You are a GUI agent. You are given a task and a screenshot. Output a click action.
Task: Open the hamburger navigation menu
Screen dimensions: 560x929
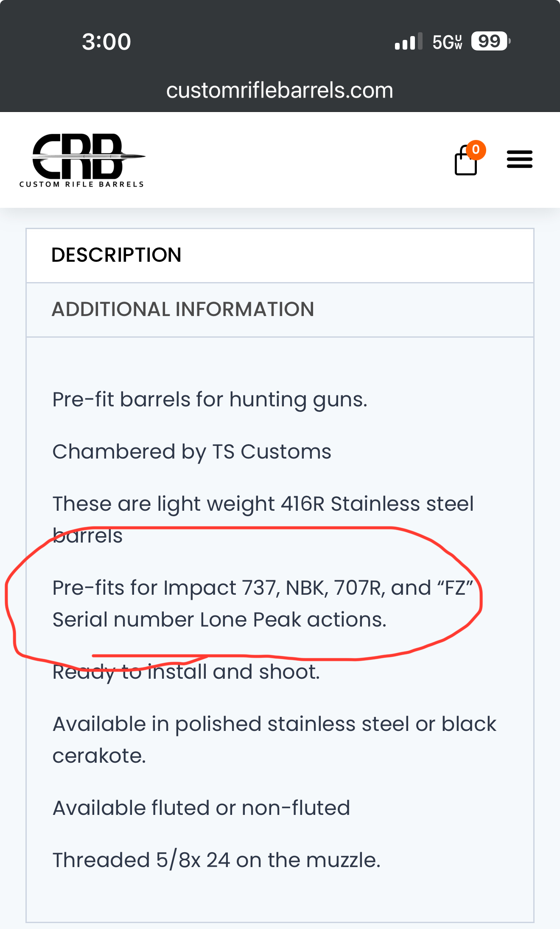519,159
